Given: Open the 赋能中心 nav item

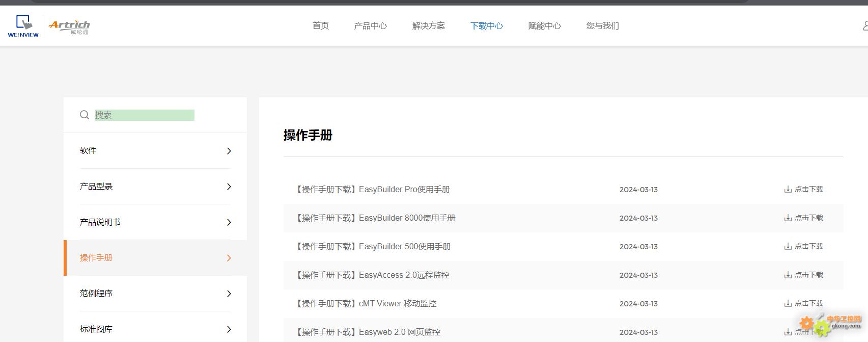Looking at the screenshot, I should pyautogui.click(x=545, y=25).
